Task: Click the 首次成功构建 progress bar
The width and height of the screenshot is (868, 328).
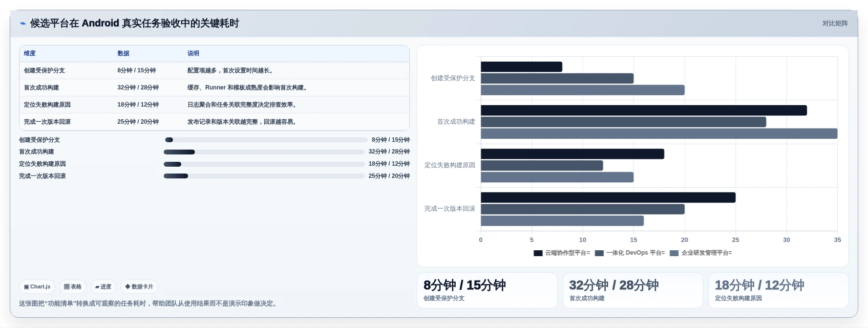Action: 264,152
